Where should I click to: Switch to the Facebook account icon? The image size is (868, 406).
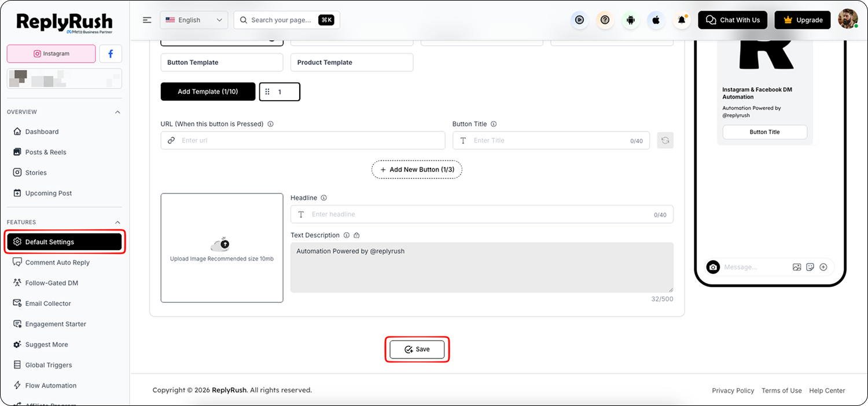tap(111, 54)
